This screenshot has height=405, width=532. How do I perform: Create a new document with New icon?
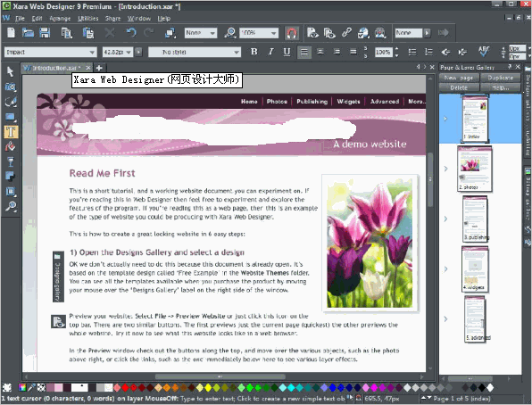pyautogui.click(x=12, y=33)
